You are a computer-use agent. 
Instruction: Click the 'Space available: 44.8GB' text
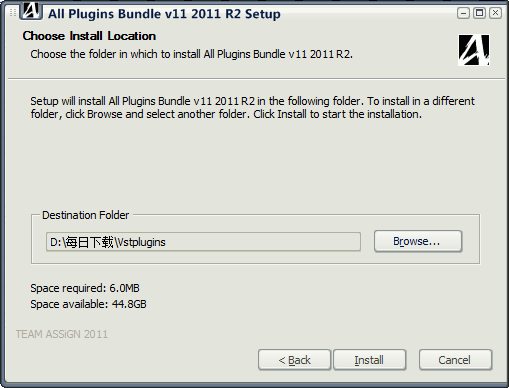[88, 304]
